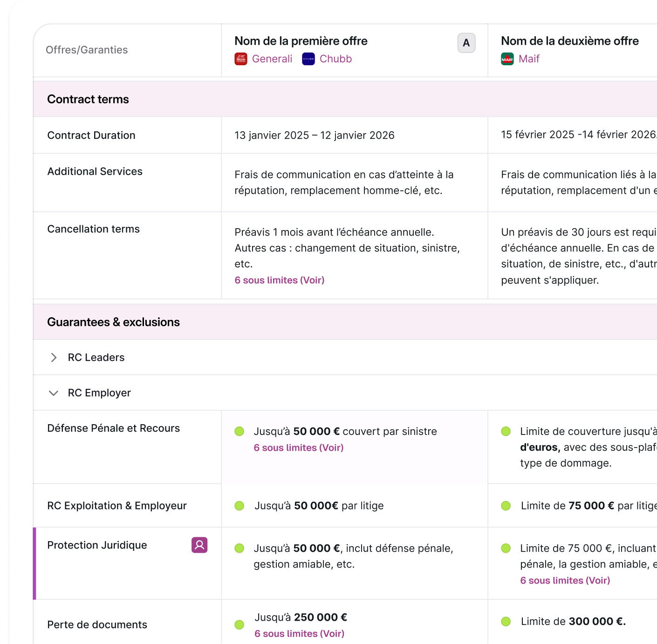
Task: Select the Maif insurer name
Action: click(529, 59)
